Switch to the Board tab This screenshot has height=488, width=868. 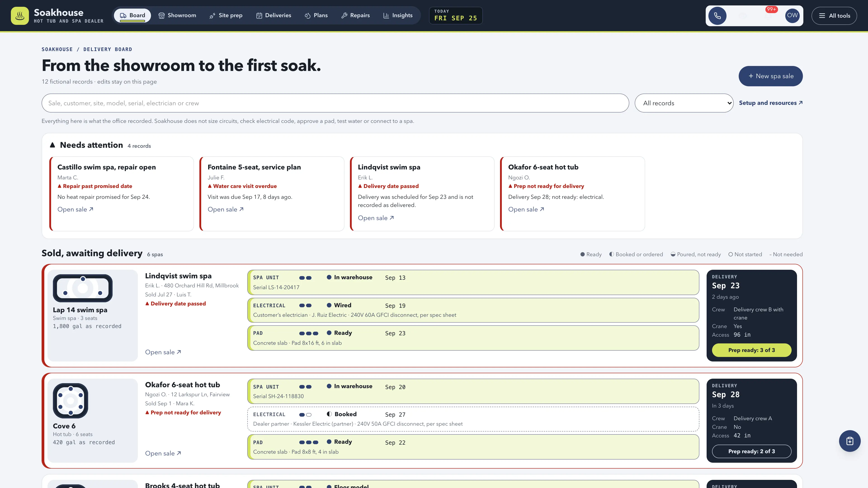click(x=132, y=16)
